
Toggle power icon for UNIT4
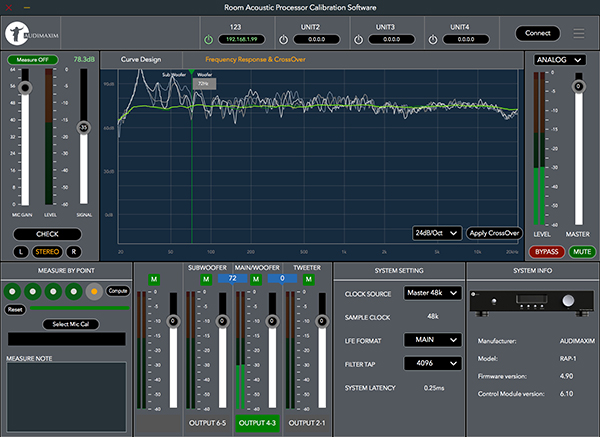[x=433, y=39]
